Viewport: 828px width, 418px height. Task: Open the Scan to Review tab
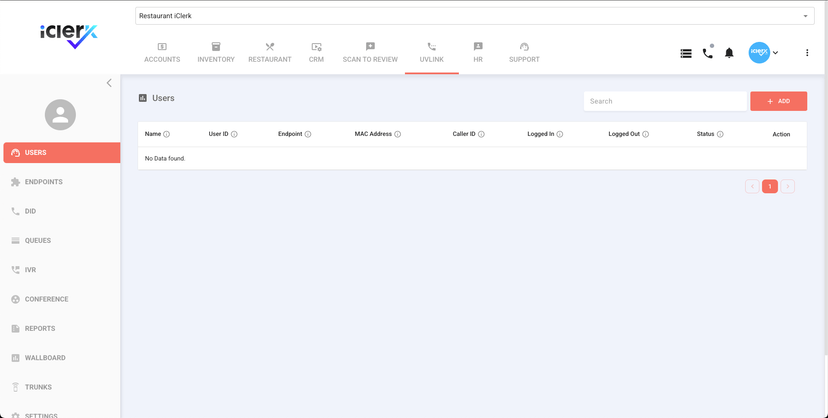click(x=370, y=53)
